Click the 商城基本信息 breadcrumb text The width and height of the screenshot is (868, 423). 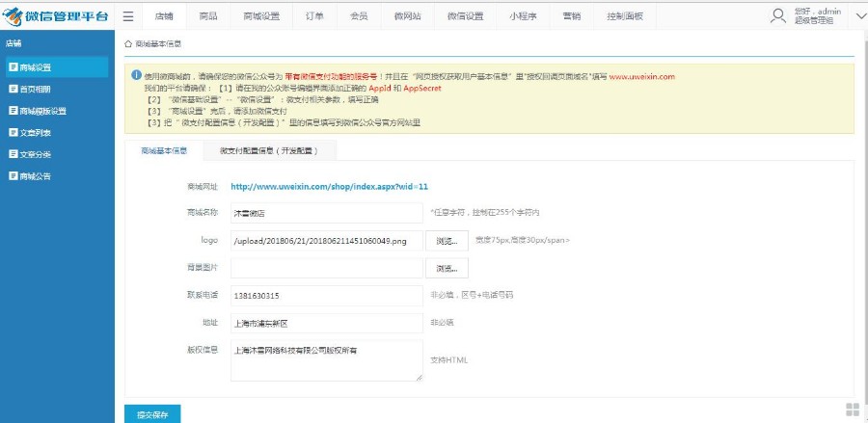(158, 44)
